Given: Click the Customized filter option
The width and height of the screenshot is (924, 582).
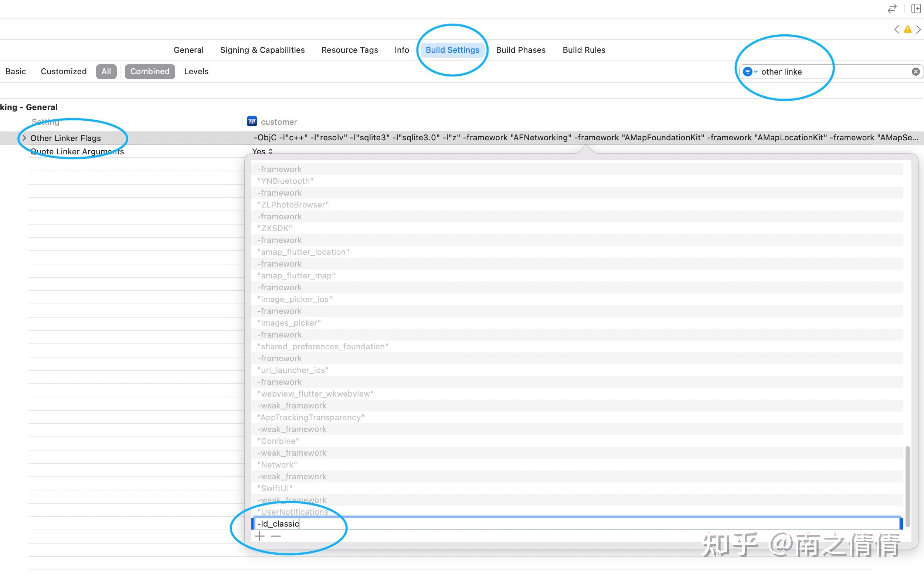Looking at the screenshot, I should (x=64, y=71).
